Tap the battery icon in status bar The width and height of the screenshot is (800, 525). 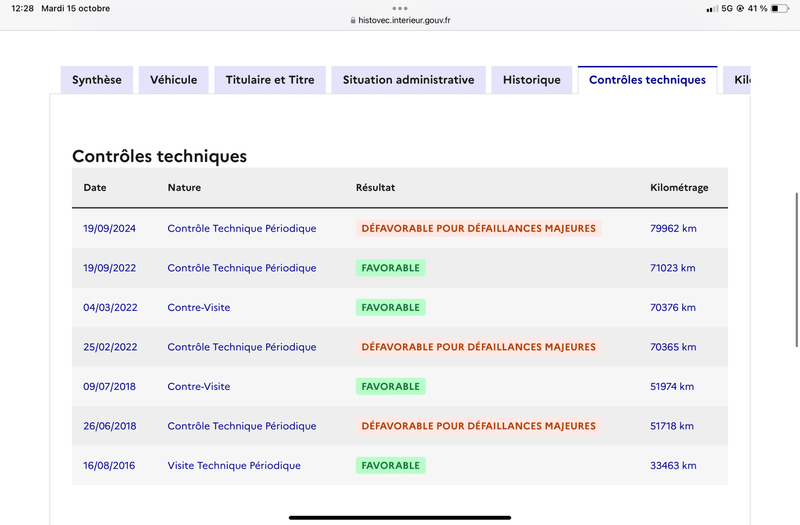780,8
